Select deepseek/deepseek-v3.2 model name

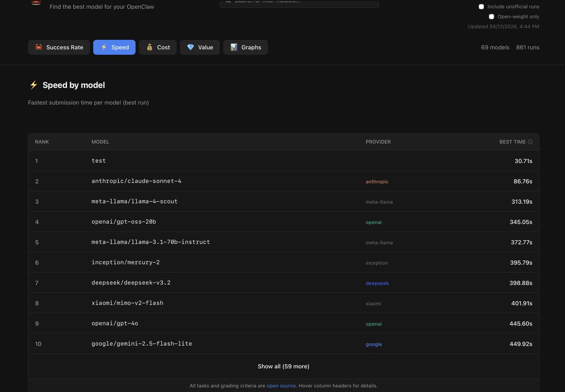tap(131, 283)
